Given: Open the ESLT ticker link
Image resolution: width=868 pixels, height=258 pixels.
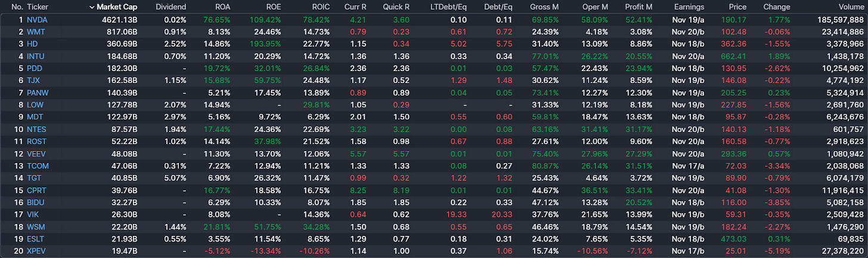Looking at the screenshot, I should (x=36, y=239).
